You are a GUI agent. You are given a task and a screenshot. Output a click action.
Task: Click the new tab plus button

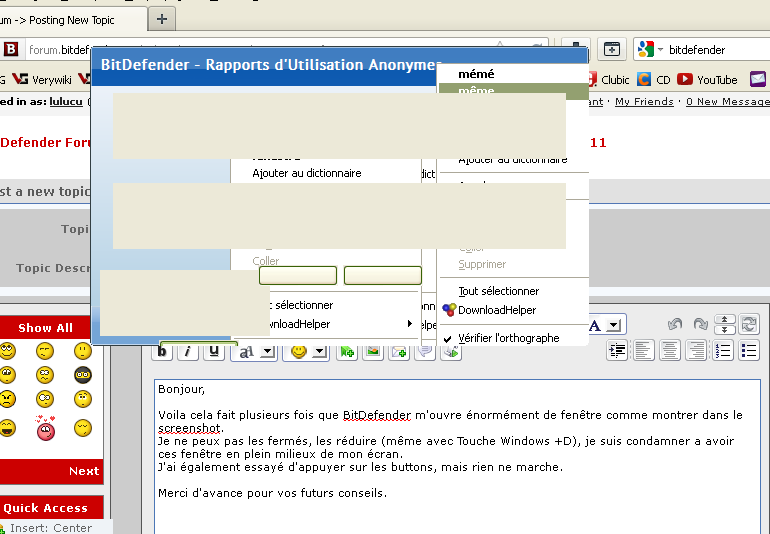click(x=162, y=19)
